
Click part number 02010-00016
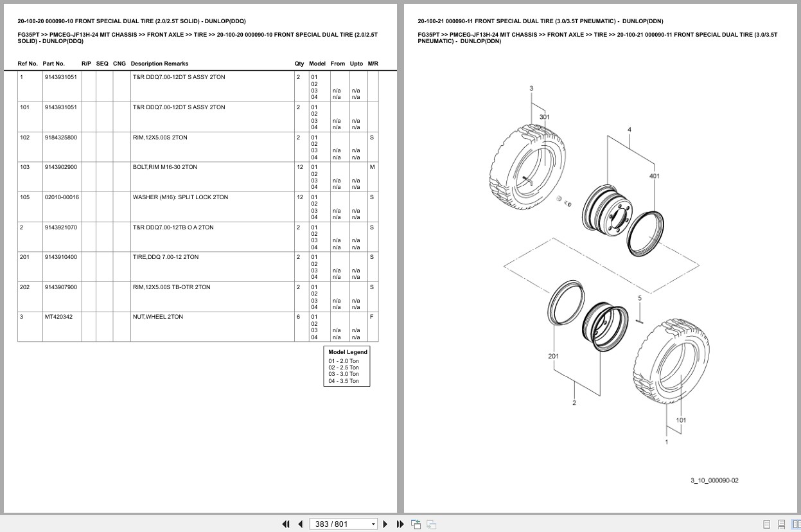(62, 197)
